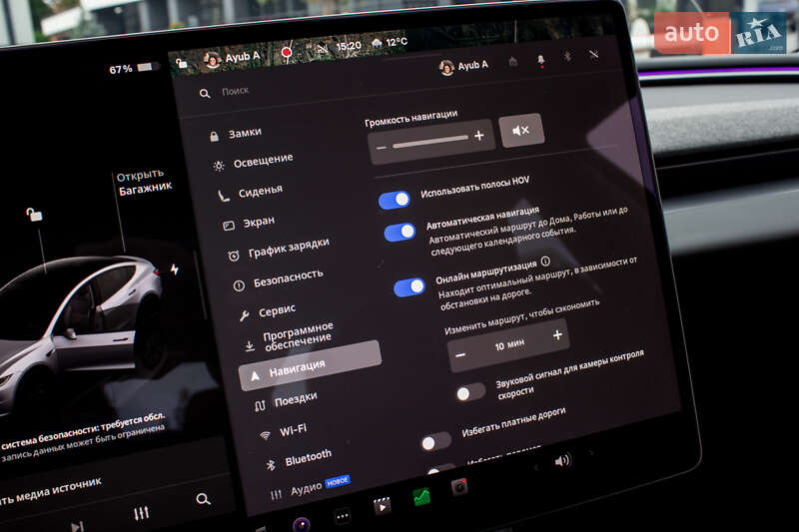Screen dimensions: 799x532
Task: Open the three-dots all apps launcher
Action: [x=343, y=516]
